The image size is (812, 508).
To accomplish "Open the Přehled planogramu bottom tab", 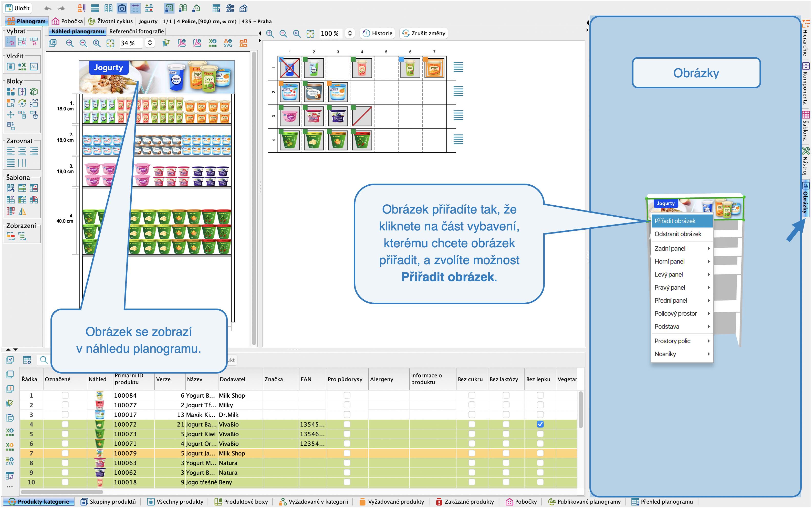I will pyautogui.click(x=662, y=502).
